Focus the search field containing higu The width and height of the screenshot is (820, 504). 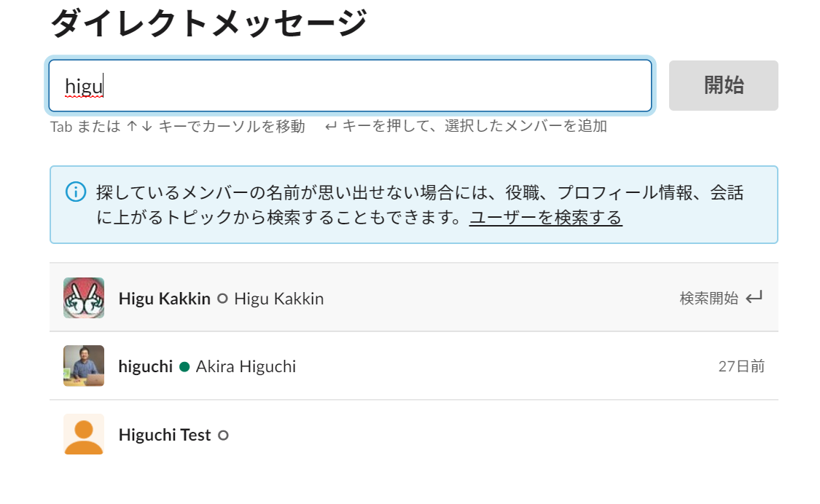pos(350,86)
